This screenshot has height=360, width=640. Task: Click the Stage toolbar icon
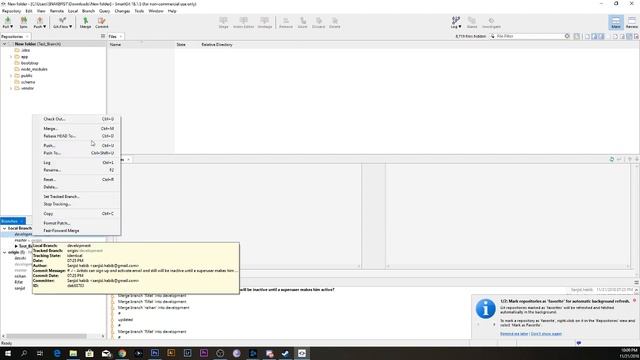[223, 22]
